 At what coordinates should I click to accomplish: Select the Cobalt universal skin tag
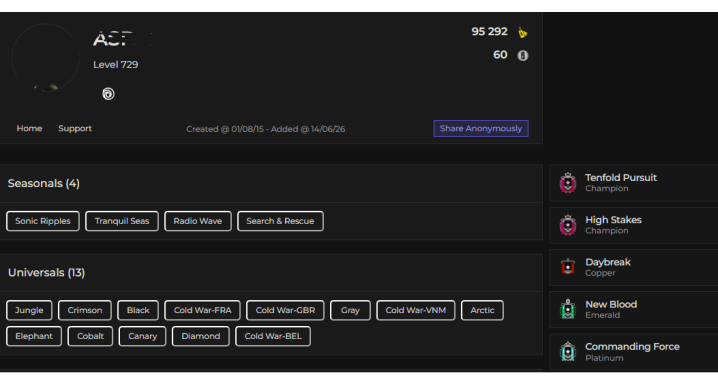tap(90, 336)
